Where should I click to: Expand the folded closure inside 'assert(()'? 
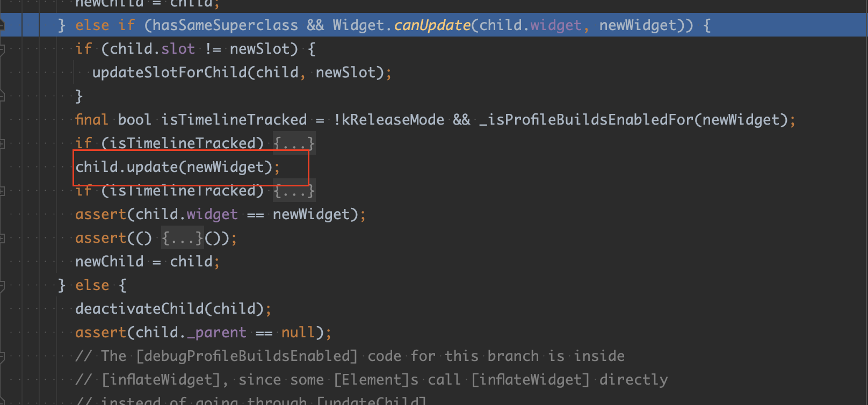click(183, 238)
